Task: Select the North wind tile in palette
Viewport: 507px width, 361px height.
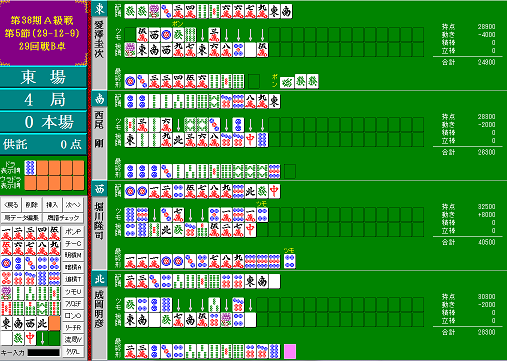Action: pyautogui.click(x=43, y=323)
